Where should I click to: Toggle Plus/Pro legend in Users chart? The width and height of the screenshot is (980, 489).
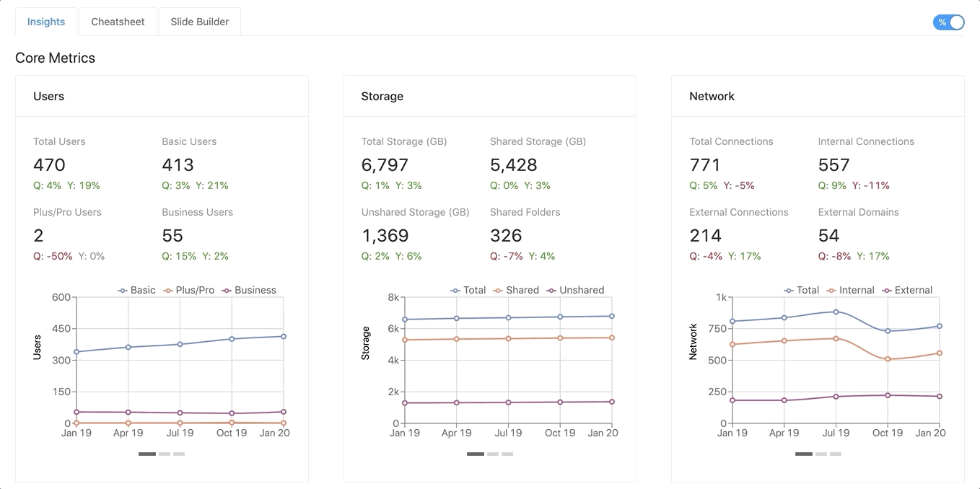(x=188, y=290)
